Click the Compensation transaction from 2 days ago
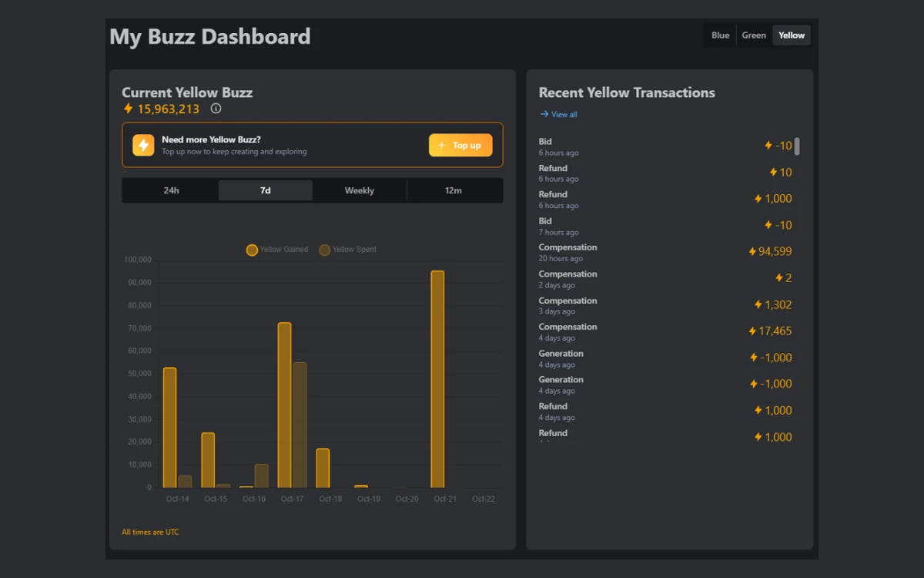924x578 pixels. (666, 279)
